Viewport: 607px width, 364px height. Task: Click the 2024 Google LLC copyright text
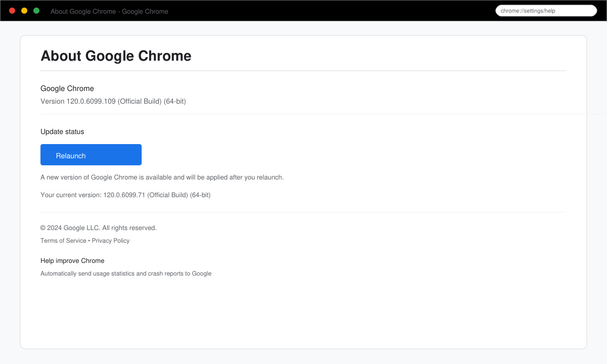pos(99,228)
